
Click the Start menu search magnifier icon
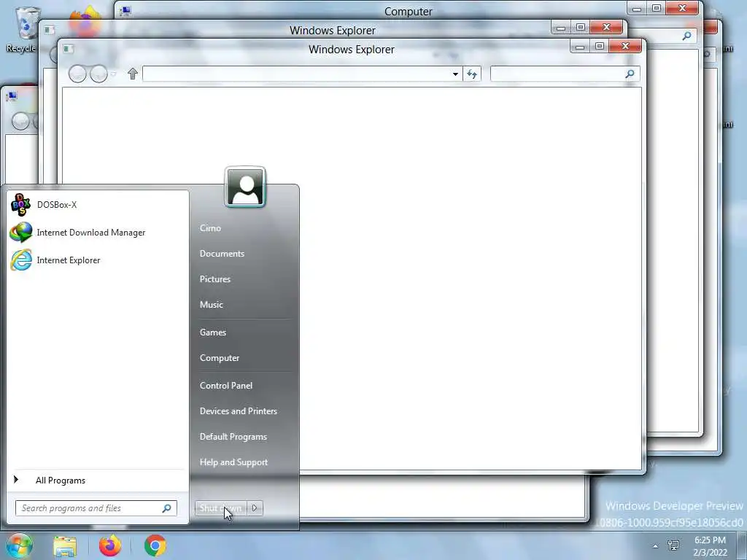point(167,508)
